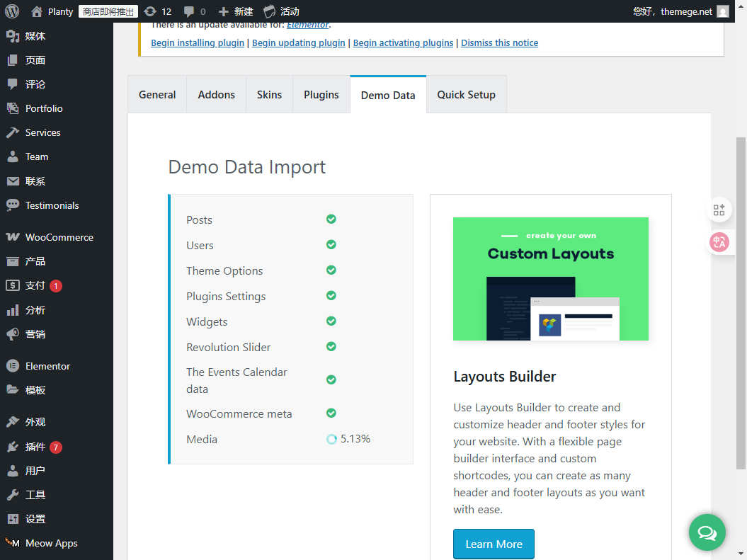The width and height of the screenshot is (747, 560).
Task: Click the grid apps floating icon
Action: 719,210
